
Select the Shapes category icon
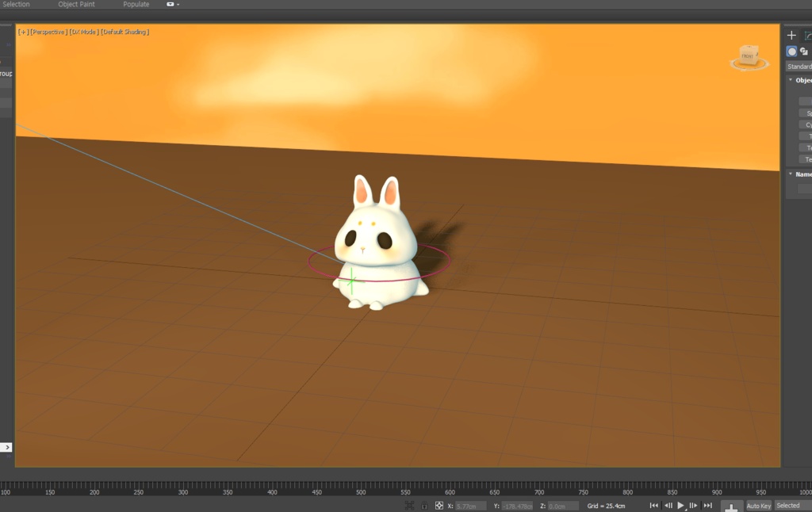coord(804,52)
